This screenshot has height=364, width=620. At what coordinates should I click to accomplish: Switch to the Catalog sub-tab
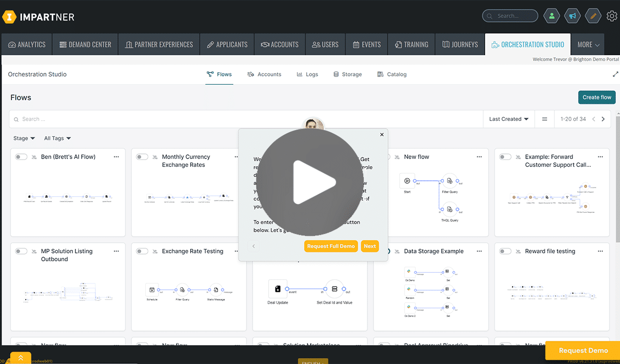[392, 74]
